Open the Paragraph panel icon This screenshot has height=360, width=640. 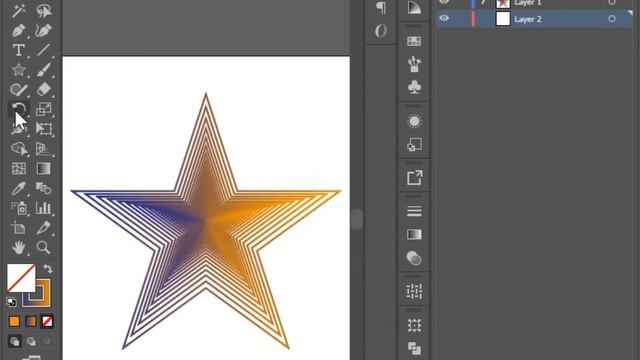[x=381, y=8]
